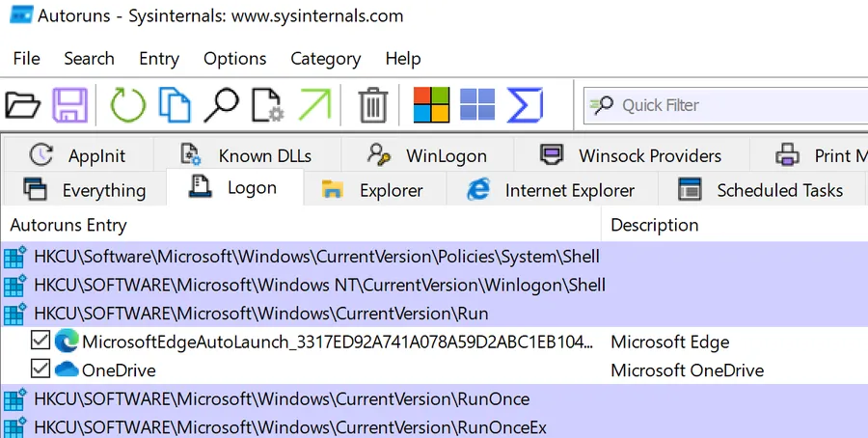
Task: Refresh the autoruns scan
Action: pyautogui.click(x=128, y=104)
